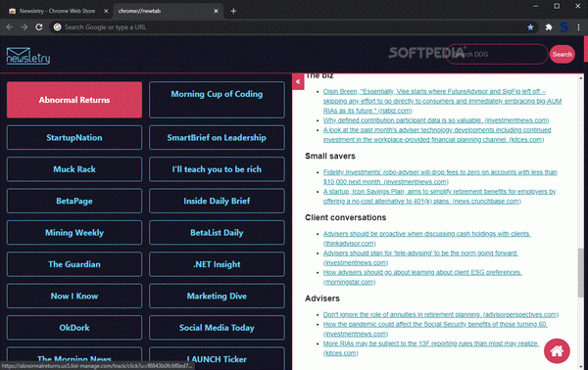The image size is (588, 370).
Task: Open the 13F reporting rules kitces.com link
Action: pyautogui.click(x=431, y=348)
